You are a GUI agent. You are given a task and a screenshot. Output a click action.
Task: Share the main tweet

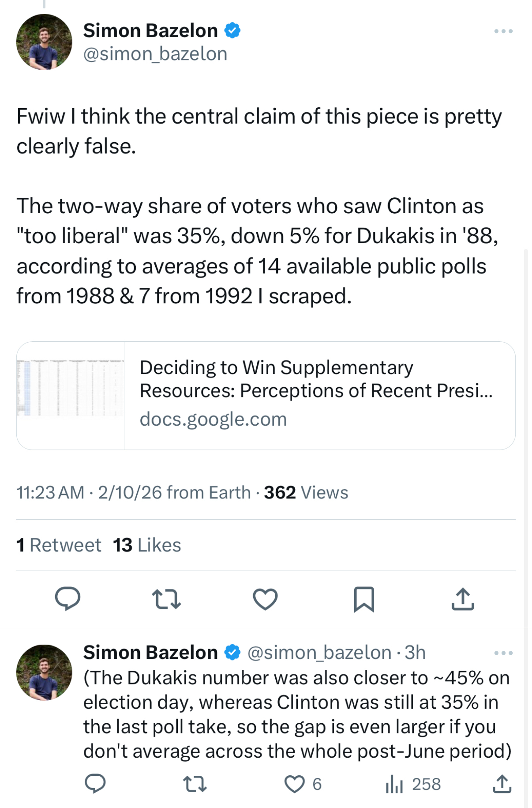coord(463,599)
